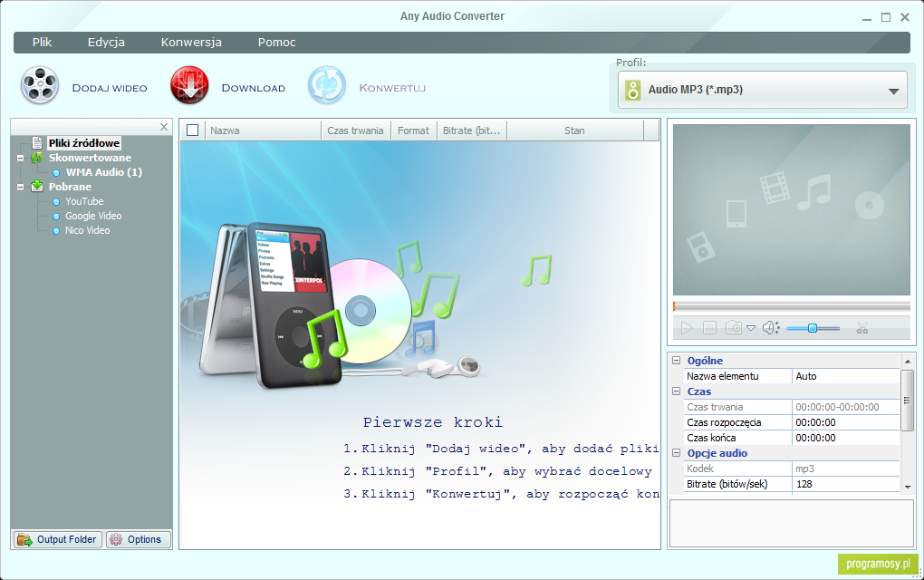Toggle the select-all checkbox in file list header
Image resolution: width=924 pixels, height=580 pixels.
tap(192, 130)
